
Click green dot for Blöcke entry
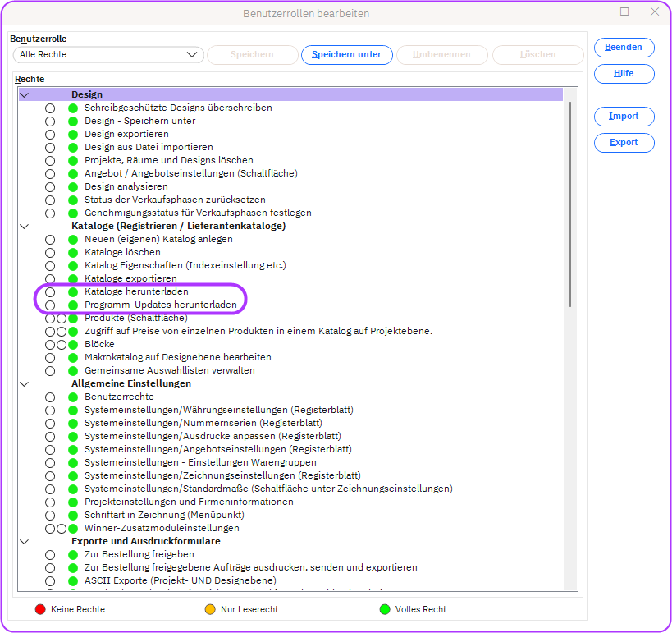[x=73, y=344]
